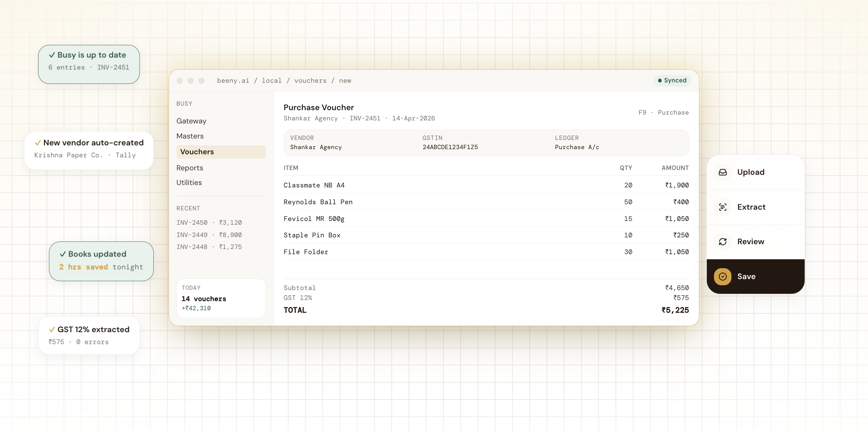Image resolution: width=868 pixels, height=431 pixels.
Task: Open Utilities in the sidebar
Action: coord(189,183)
